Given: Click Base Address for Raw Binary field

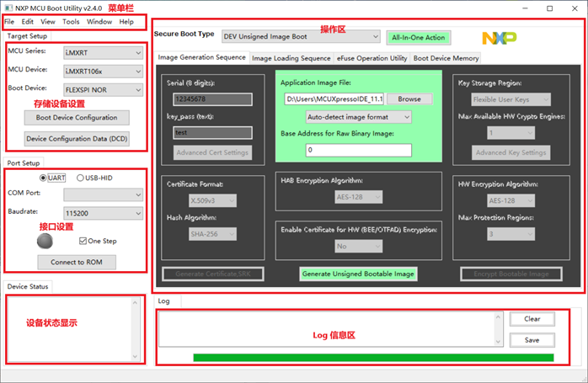Looking at the screenshot, I should (359, 150).
